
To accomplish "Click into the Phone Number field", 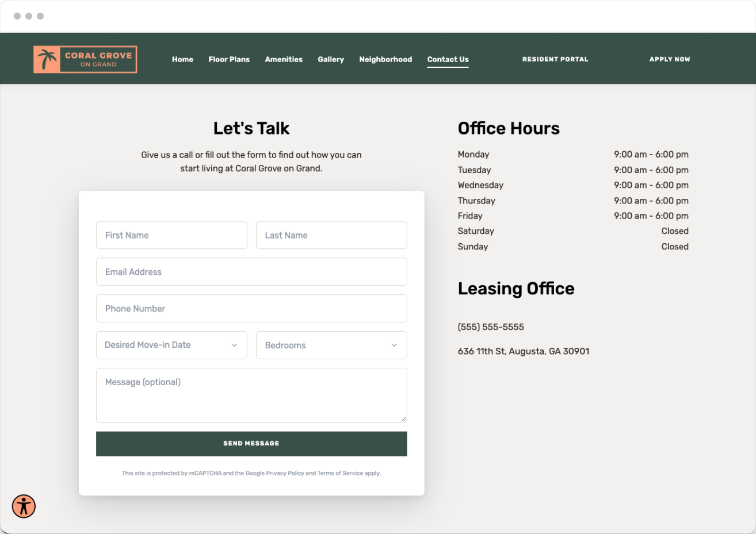I will pos(251,309).
